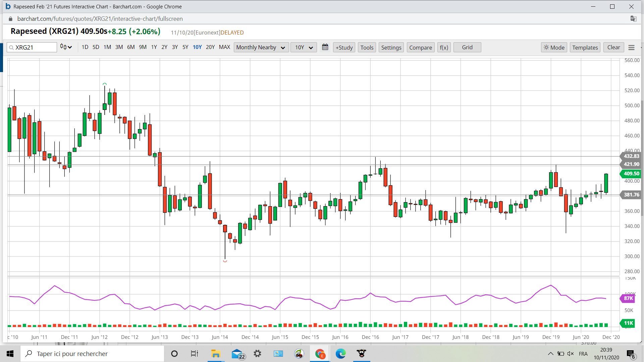Screen dimensions: 644x362
Task: Expand the Monthly Nearby dropdown
Action: (260, 48)
